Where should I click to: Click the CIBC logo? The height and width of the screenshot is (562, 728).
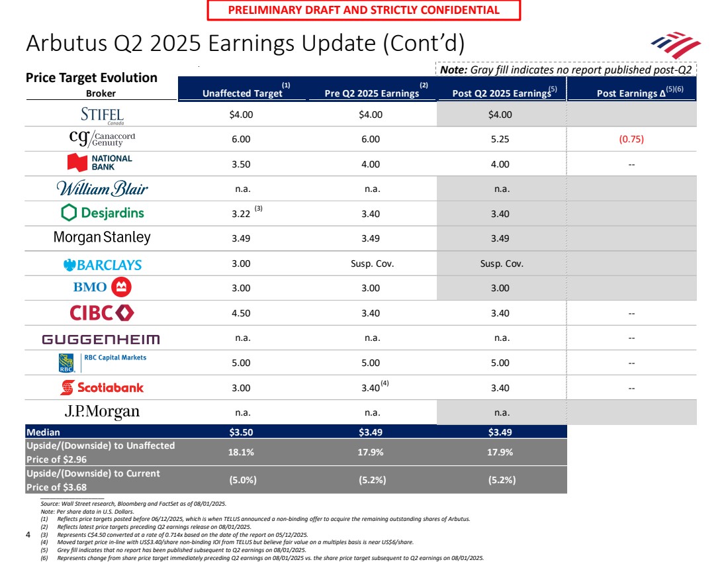tap(102, 312)
